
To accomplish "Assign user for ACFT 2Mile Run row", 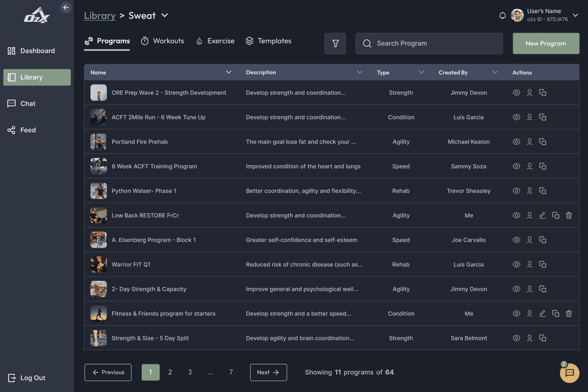I will (x=529, y=117).
